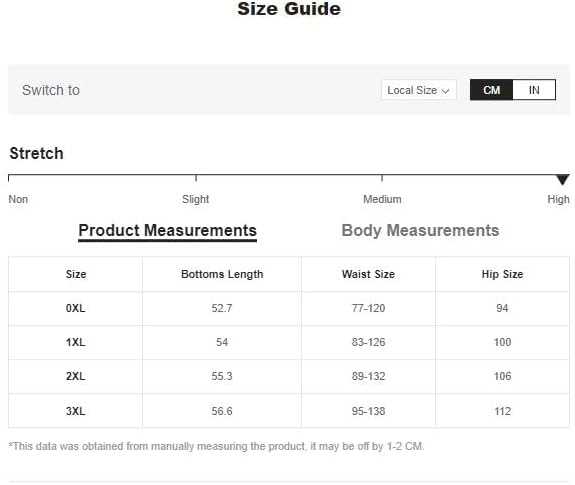This screenshot has width=575, height=485.
Task: Click the Size column header
Action: 76,274
